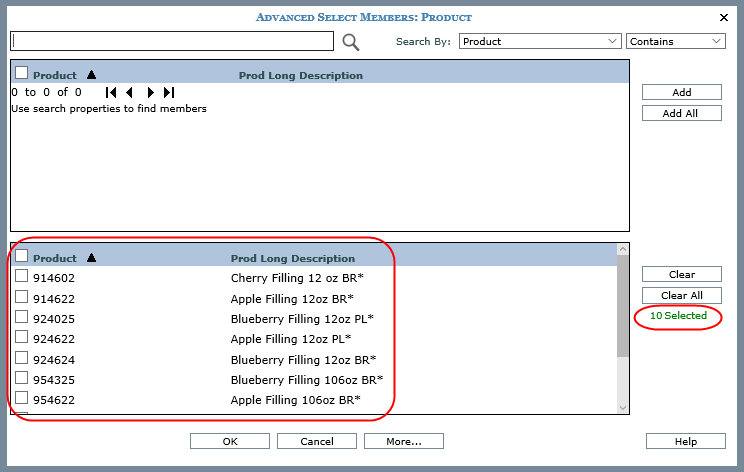Screen dimensions: 744x472
Task: Select 'Blueberry Filling 12oz BR*' description
Action: tap(303, 360)
